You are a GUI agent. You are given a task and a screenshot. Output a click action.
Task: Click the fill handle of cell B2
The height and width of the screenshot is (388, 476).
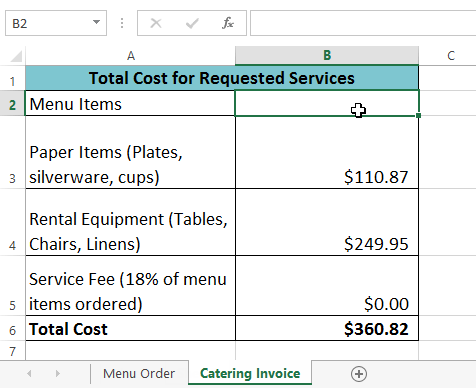click(418, 115)
